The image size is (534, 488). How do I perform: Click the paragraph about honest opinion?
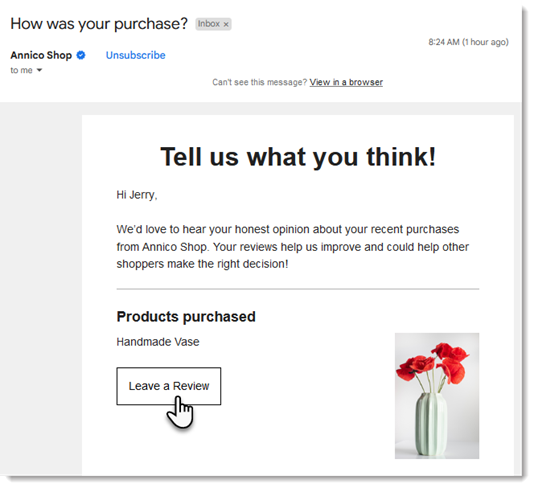(x=293, y=247)
